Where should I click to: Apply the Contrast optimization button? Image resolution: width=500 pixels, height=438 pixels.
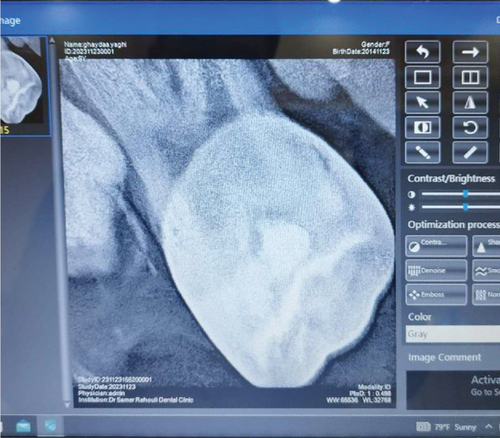[x=436, y=246]
